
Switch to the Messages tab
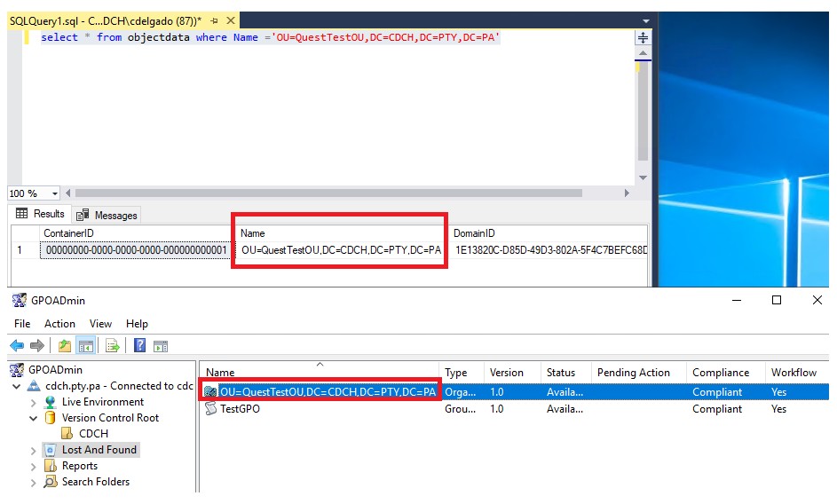[107, 215]
